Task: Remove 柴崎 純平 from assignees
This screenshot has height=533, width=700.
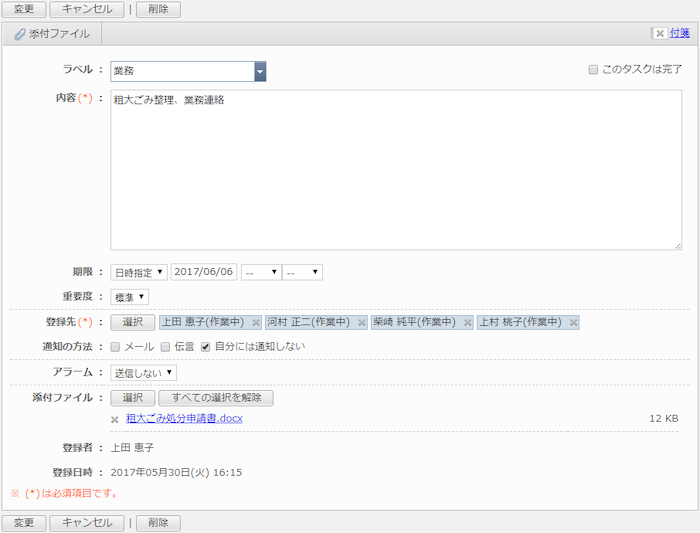Action: (x=467, y=323)
